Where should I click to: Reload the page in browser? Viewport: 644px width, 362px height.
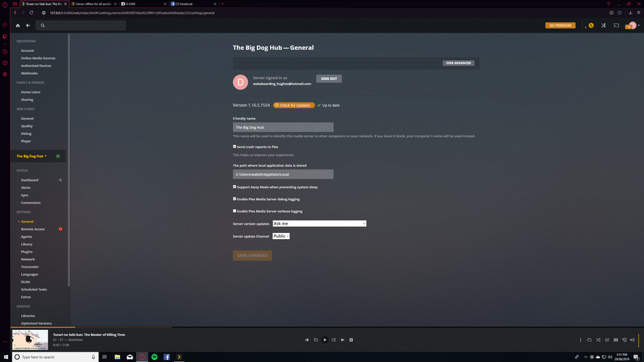(31, 13)
